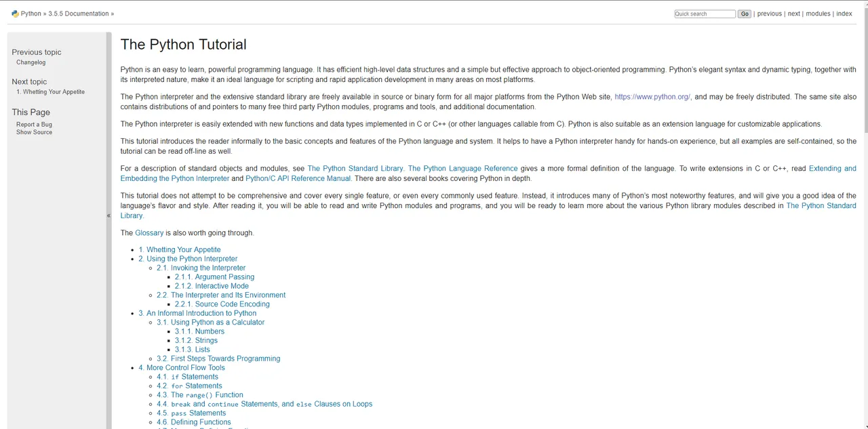
Task: Open 4.3. The range() Function
Action: point(200,395)
